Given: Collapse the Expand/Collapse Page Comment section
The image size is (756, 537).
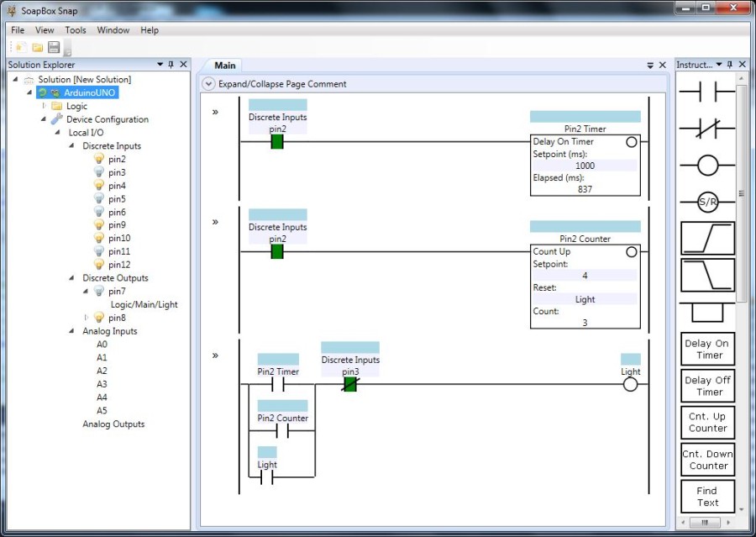Looking at the screenshot, I should pos(208,84).
